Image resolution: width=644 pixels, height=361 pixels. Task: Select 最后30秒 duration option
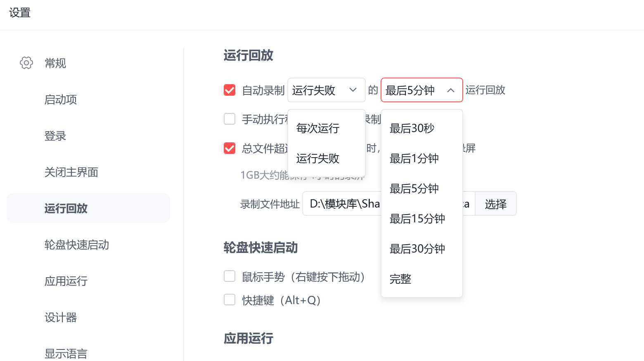(x=412, y=128)
